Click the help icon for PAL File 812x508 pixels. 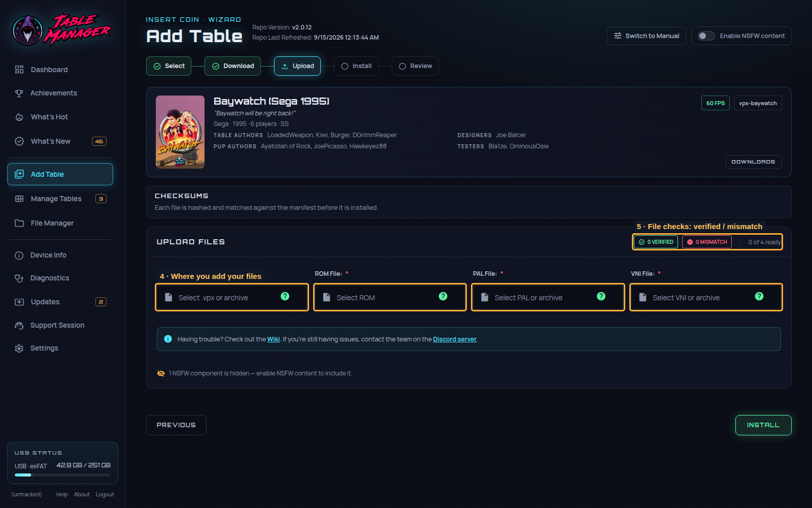pyautogui.click(x=601, y=296)
